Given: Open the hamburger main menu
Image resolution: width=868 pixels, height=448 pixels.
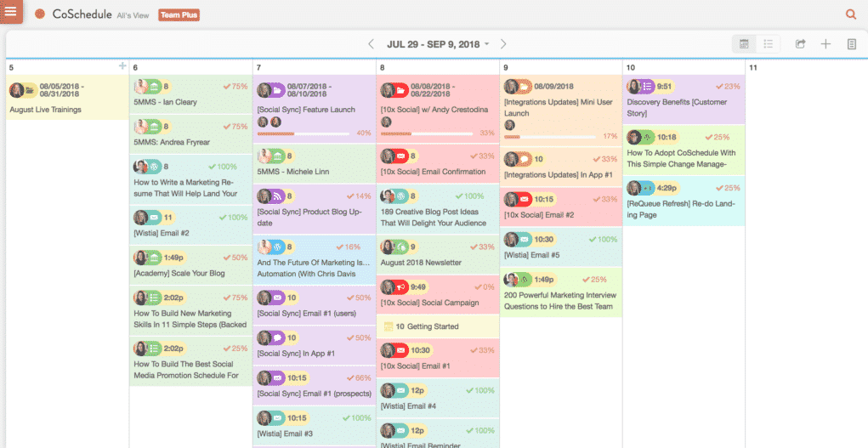Looking at the screenshot, I should (x=11, y=12).
